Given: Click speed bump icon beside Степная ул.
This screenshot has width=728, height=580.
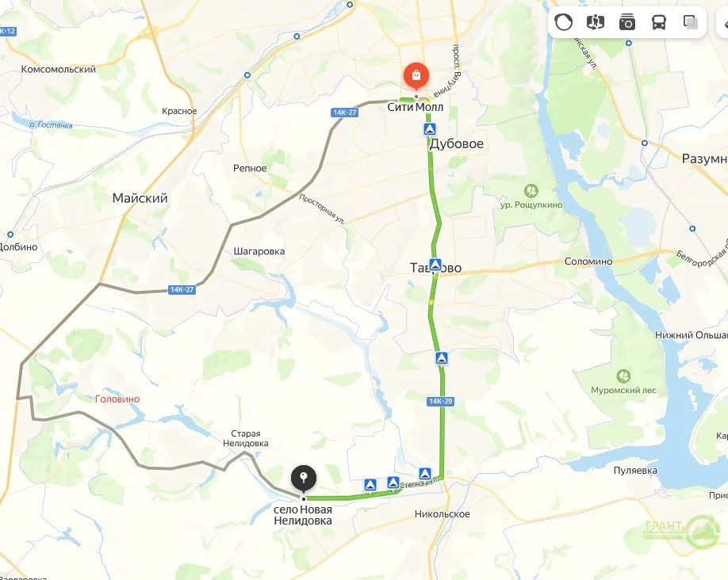Looking at the screenshot, I should tap(425, 474).
